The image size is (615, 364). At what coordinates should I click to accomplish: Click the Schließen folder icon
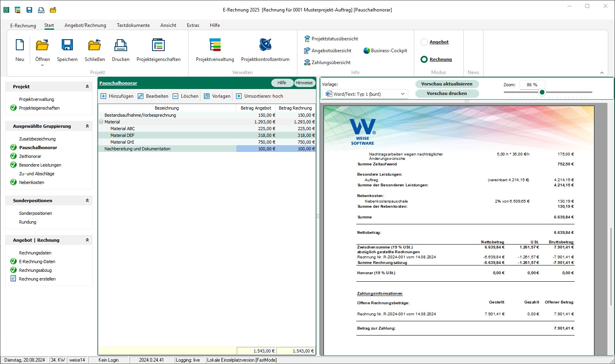point(95,45)
